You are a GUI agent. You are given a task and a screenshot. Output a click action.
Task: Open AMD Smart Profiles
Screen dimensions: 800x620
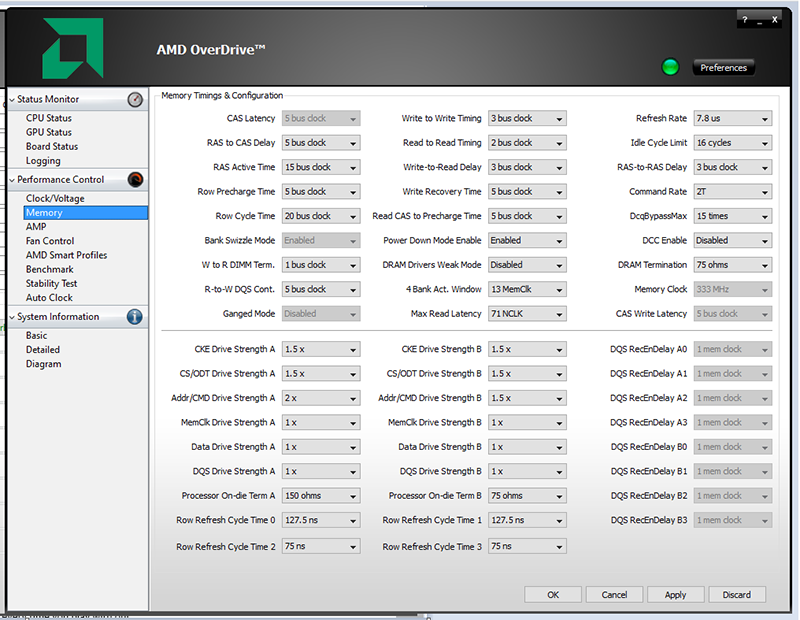coord(66,255)
